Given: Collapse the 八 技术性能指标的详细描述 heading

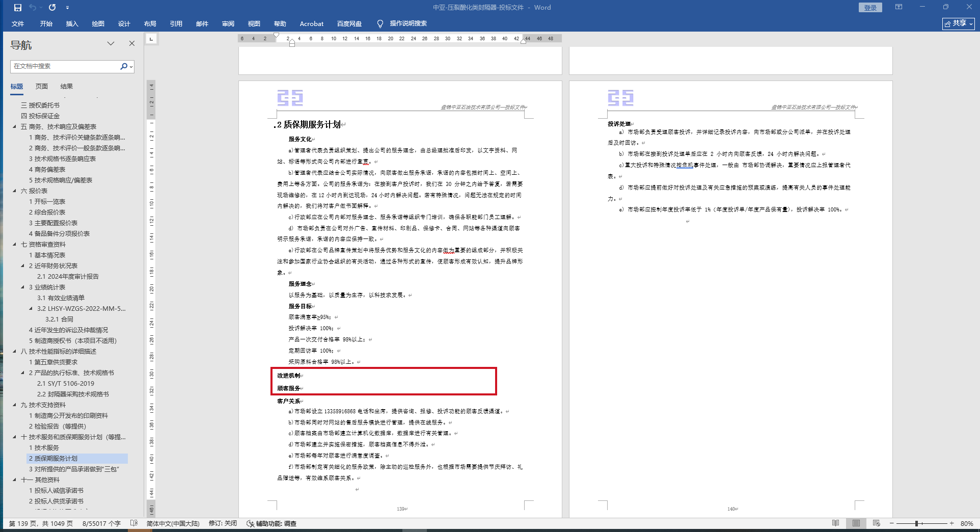Looking at the screenshot, I should pyautogui.click(x=14, y=352).
